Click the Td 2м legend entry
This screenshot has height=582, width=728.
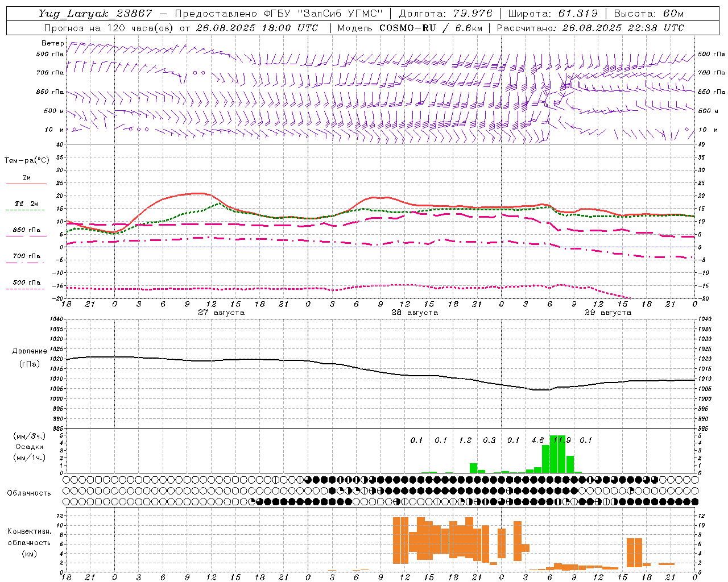(x=27, y=203)
